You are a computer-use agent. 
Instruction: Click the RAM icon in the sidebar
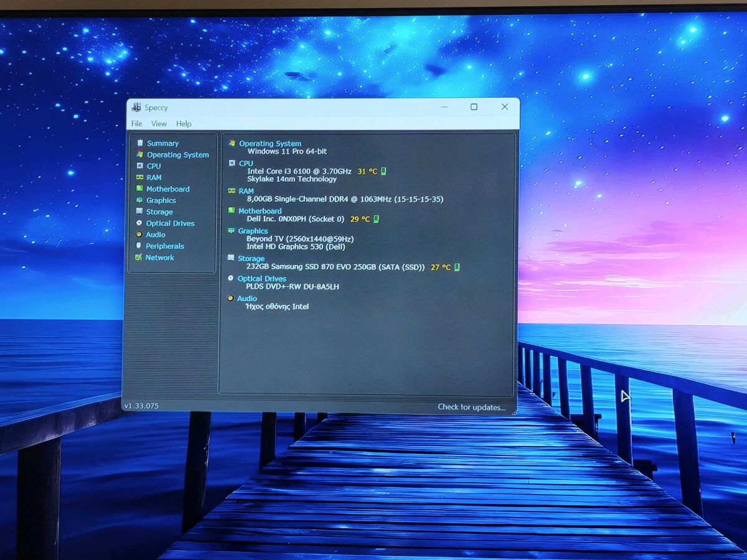[140, 177]
